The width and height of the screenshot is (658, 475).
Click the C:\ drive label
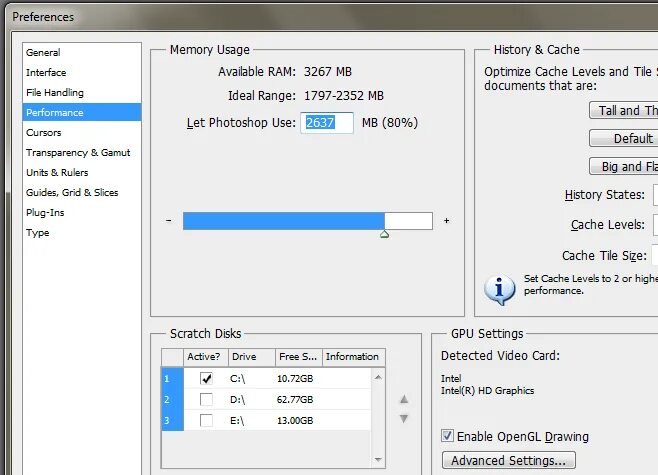click(x=238, y=378)
